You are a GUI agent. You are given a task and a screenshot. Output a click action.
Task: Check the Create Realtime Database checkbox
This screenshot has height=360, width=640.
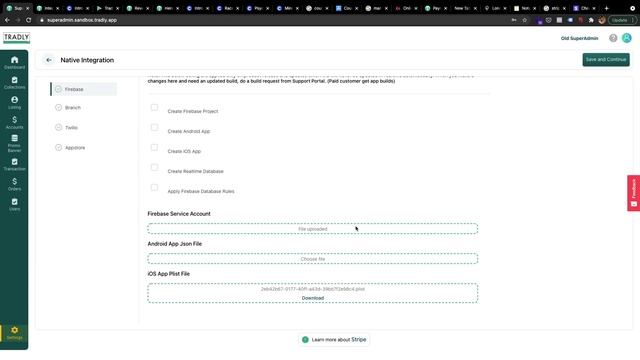(x=154, y=167)
